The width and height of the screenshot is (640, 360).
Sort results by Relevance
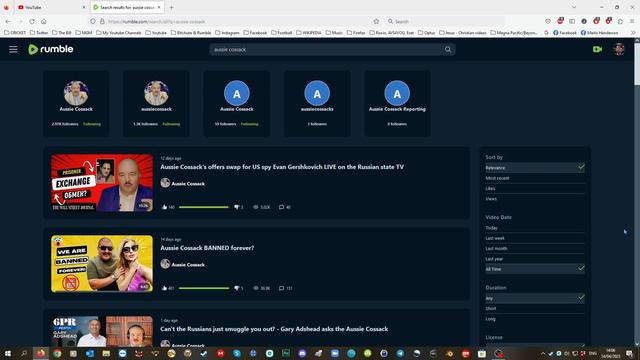[535, 168]
